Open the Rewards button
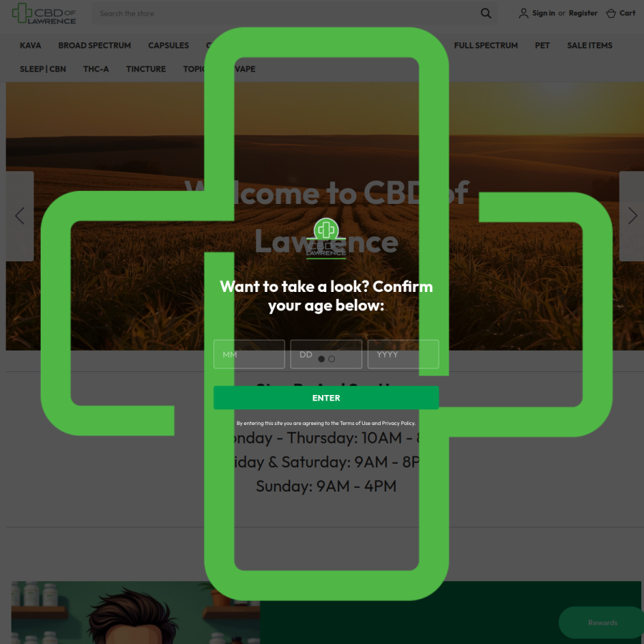 tap(602, 623)
